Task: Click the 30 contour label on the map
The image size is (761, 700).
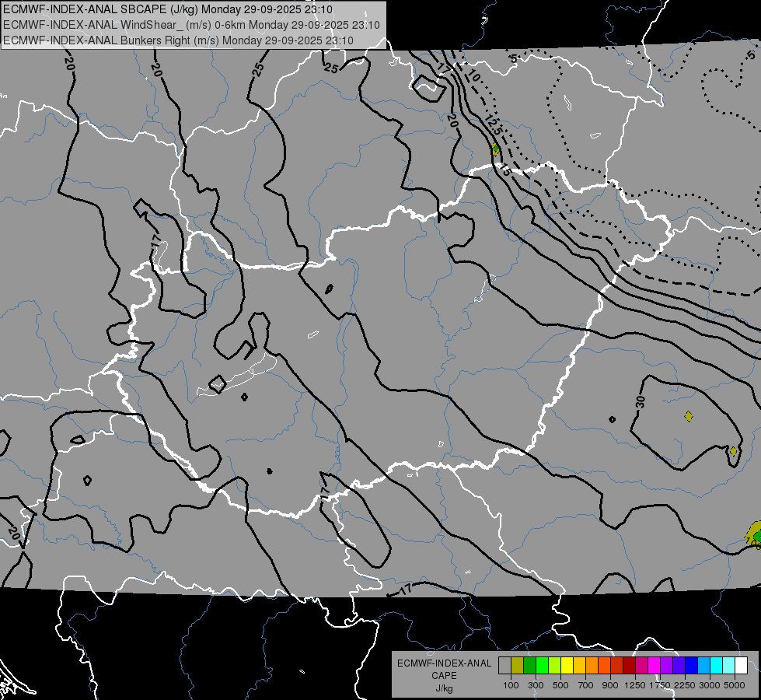Action: tap(641, 402)
